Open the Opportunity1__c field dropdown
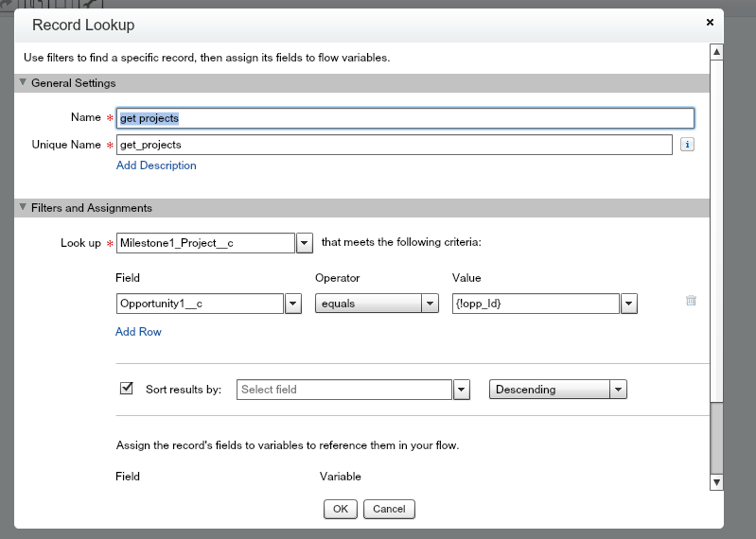The height and width of the screenshot is (539, 756). point(293,304)
